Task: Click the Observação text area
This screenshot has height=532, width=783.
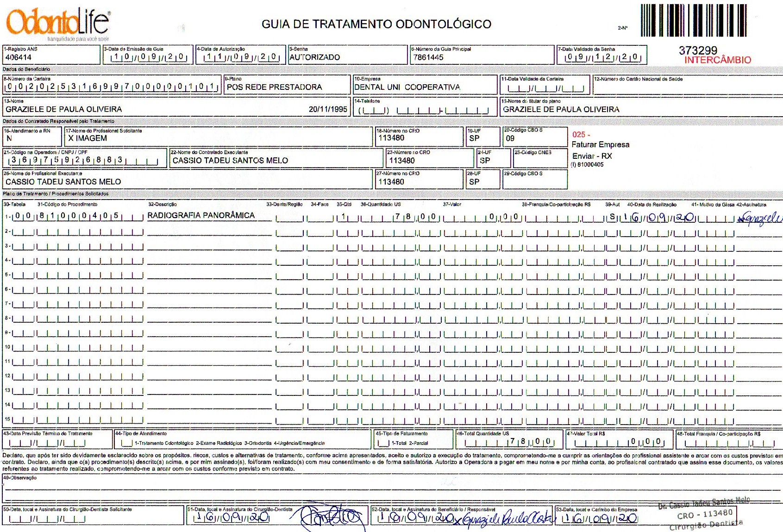Action: (x=392, y=489)
